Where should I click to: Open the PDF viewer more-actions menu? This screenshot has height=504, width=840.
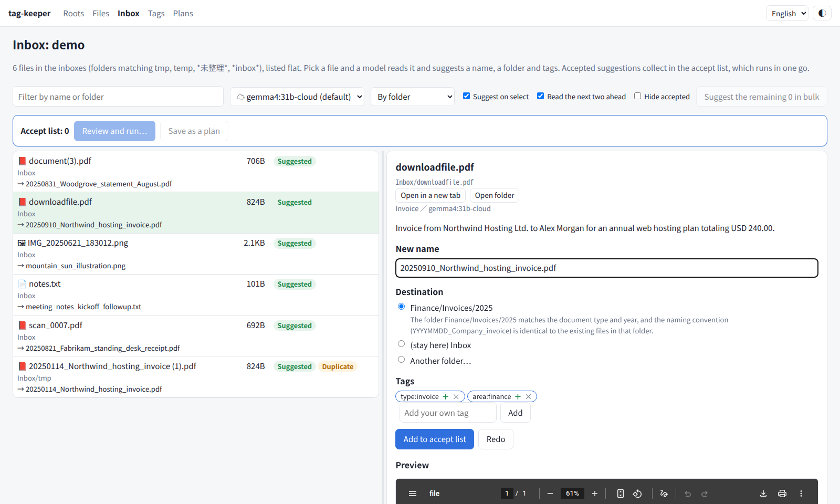[x=801, y=493]
